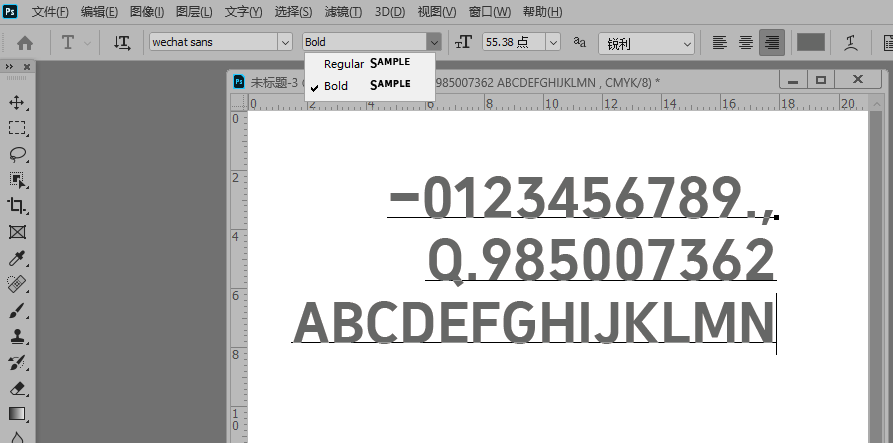
Task: Select the Clone Stamp tool
Action: (x=17, y=337)
